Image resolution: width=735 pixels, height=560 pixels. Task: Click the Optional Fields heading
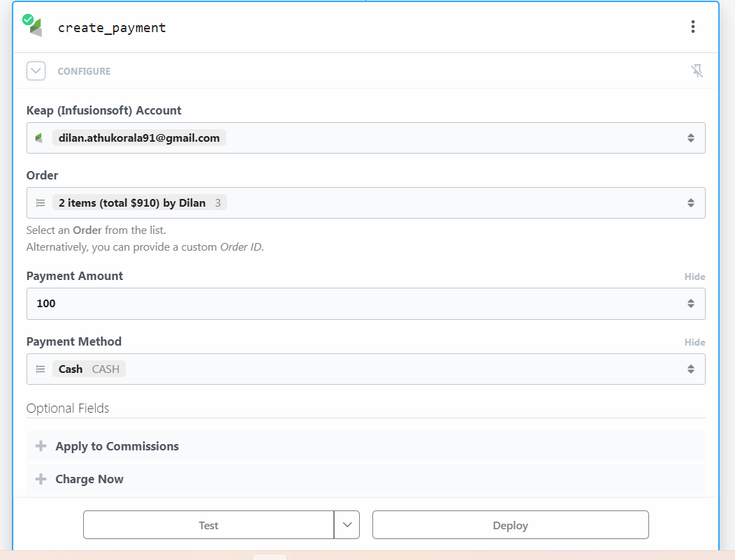pos(68,408)
